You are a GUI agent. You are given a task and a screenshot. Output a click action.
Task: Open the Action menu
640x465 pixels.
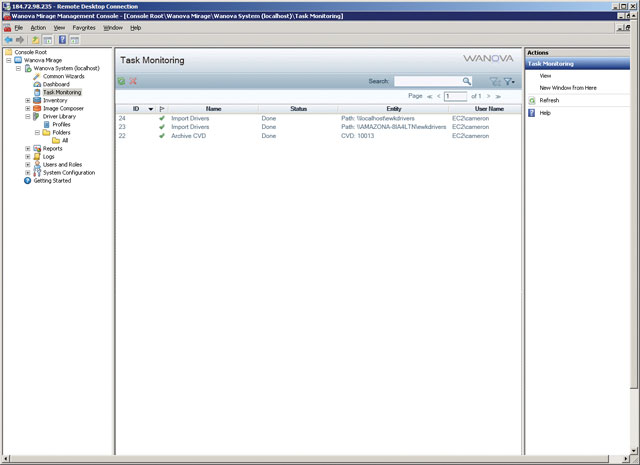(38, 28)
